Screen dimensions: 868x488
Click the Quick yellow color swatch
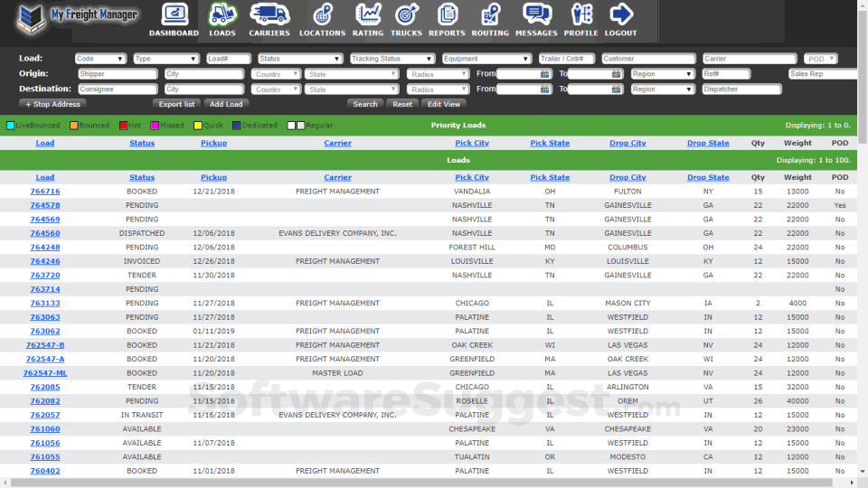point(198,126)
